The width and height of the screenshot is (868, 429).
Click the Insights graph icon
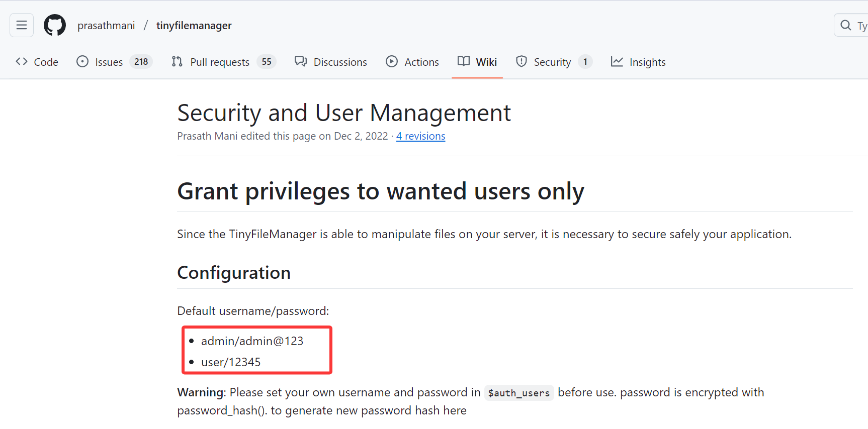pos(617,62)
